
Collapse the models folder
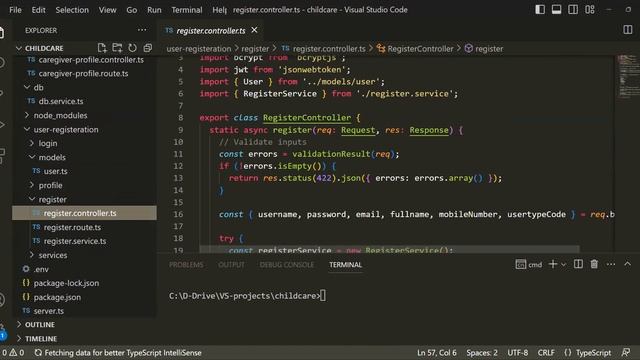coord(47,158)
